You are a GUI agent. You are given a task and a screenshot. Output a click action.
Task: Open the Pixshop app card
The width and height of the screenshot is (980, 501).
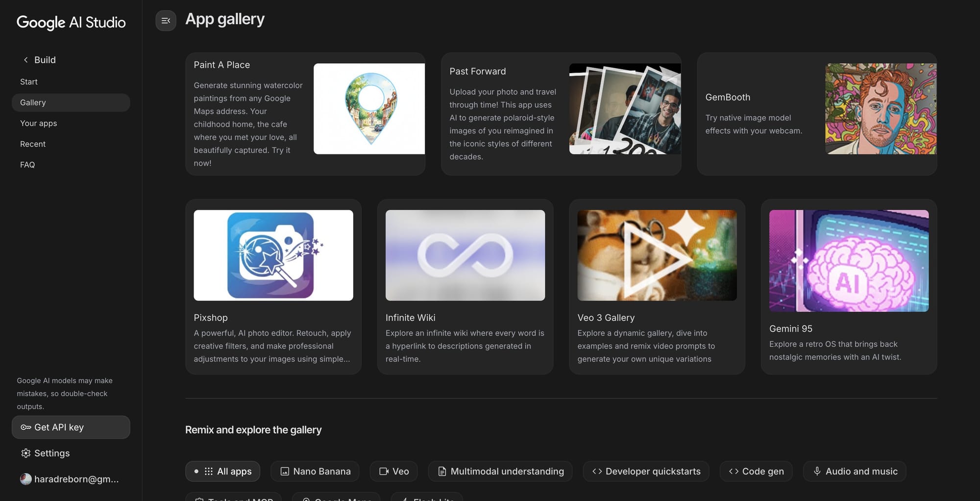pos(273,287)
